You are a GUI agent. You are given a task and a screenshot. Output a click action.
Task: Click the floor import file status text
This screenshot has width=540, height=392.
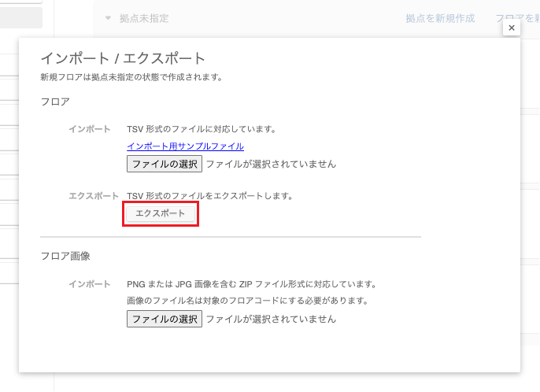click(x=271, y=164)
